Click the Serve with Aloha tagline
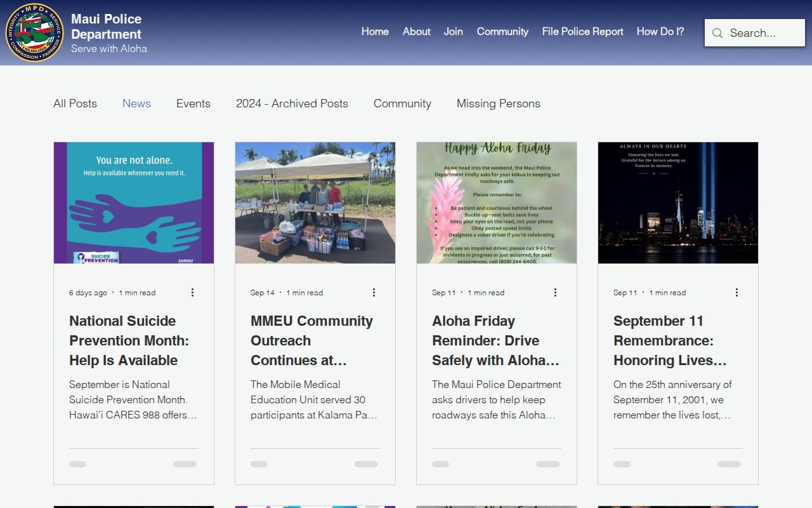Image resolution: width=812 pixels, height=508 pixels. 109,48
